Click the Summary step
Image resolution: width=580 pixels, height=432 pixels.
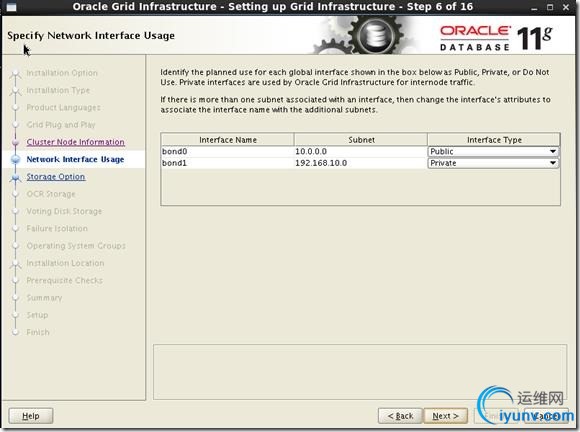tap(44, 298)
